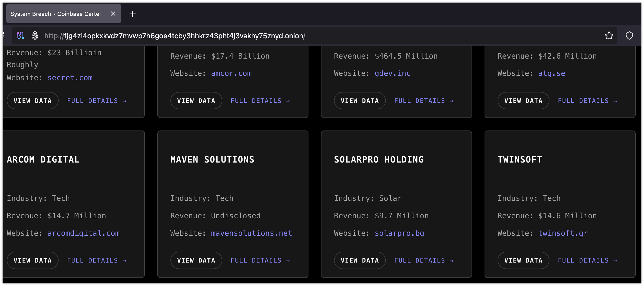Click the MAVEN SOLUTIONS card heading
Screen dimensions: 644x286
[x=212, y=159]
